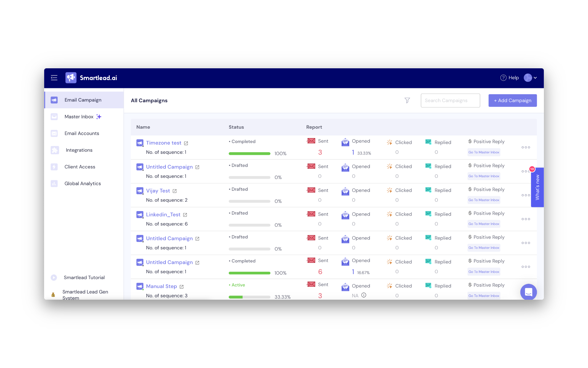Open external link icon beside Timezone test
The height and width of the screenshot is (368, 588).
point(186,143)
